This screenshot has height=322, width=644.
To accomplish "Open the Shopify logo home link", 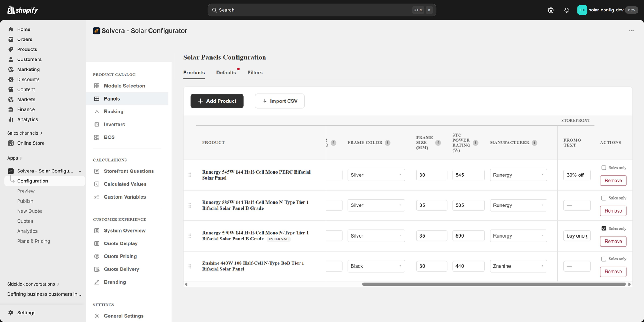I will pyautogui.click(x=23, y=10).
